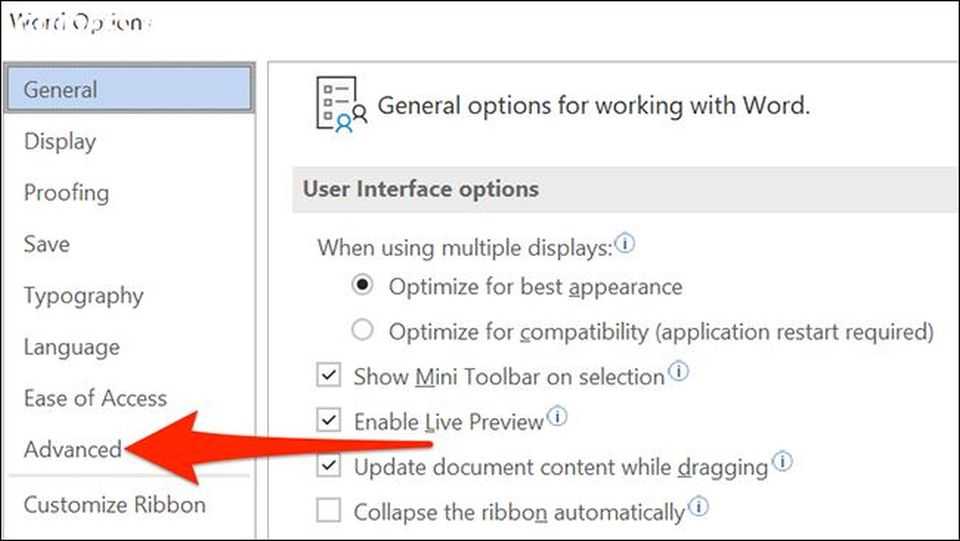This screenshot has height=541, width=960.
Task: Click info icon beside Update document content
Action: 783,462
